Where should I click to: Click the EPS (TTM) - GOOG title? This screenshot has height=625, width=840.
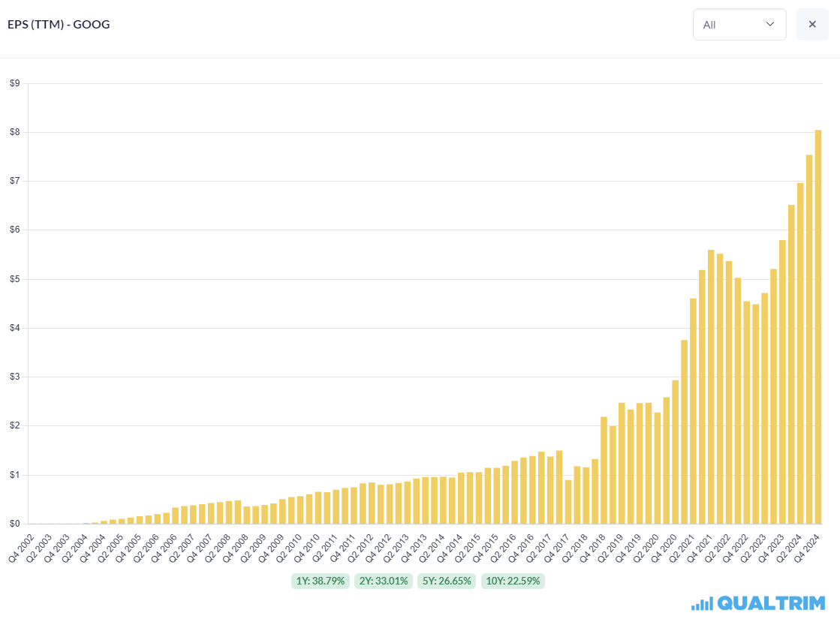point(59,24)
